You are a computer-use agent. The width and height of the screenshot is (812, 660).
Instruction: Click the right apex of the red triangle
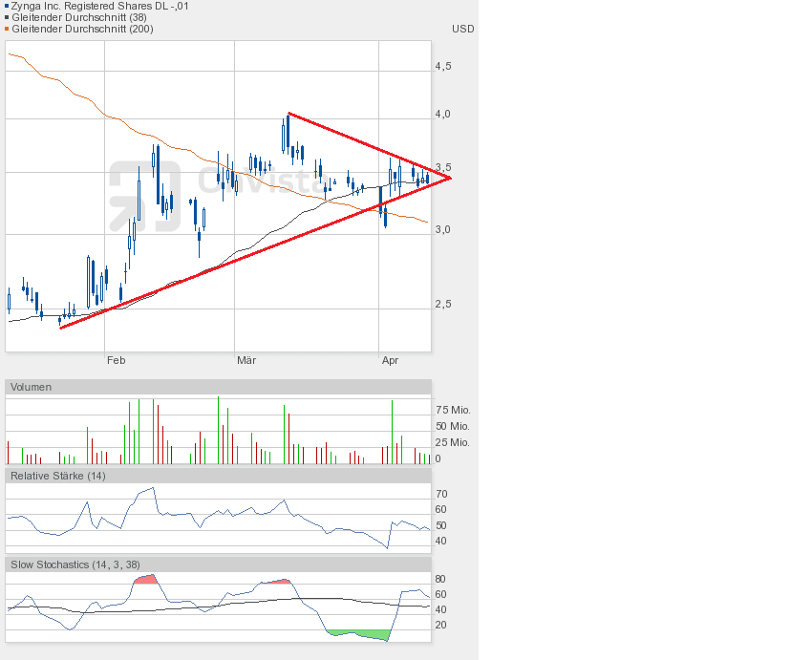pyautogui.click(x=449, y=178)
